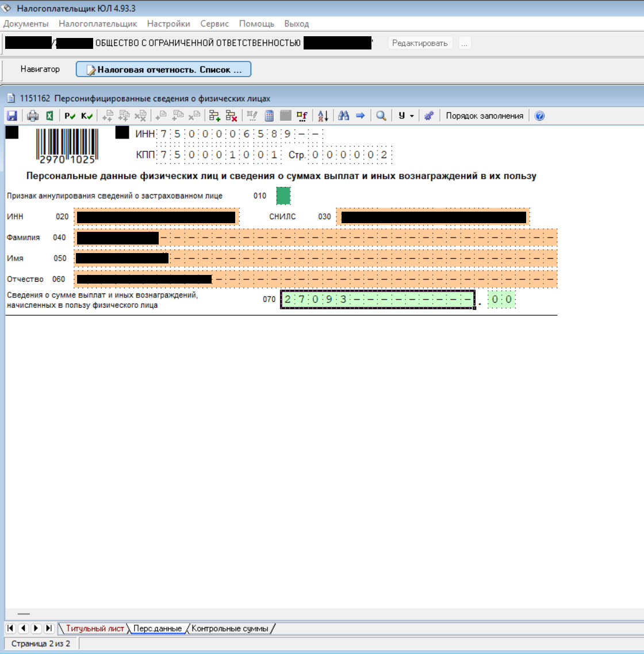644x654 pixels.
Task: Sort with the A-Z arrow icon
Action: pos(323,116)
